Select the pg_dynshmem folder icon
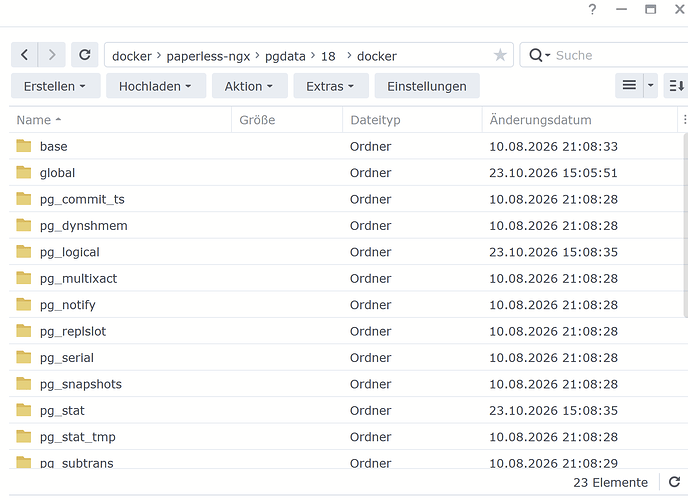Viewport: 688px width, 500px height. 24,225
